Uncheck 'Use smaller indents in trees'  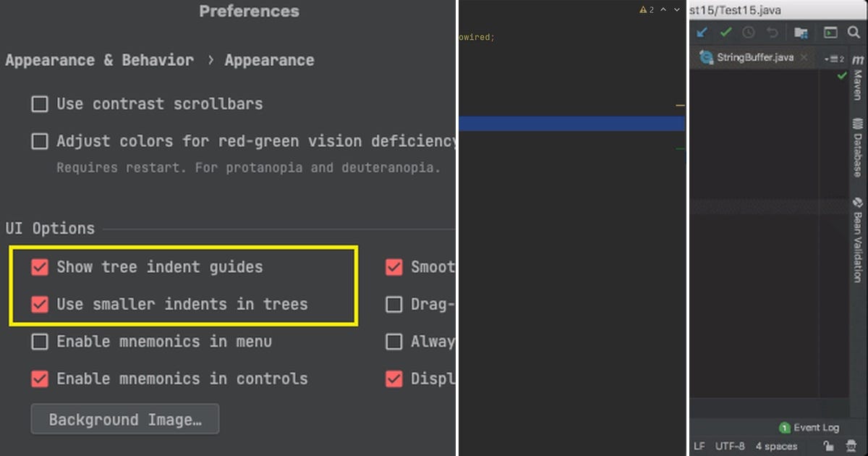40,304
